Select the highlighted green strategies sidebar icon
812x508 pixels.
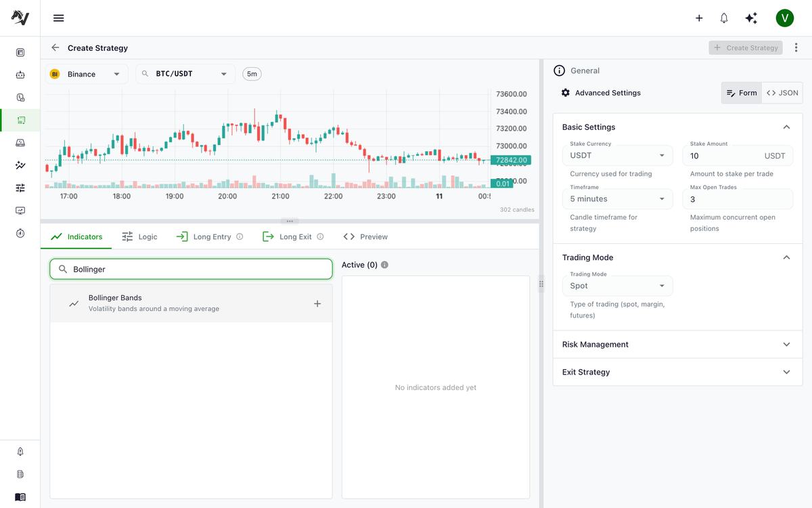tap(20, 120)
